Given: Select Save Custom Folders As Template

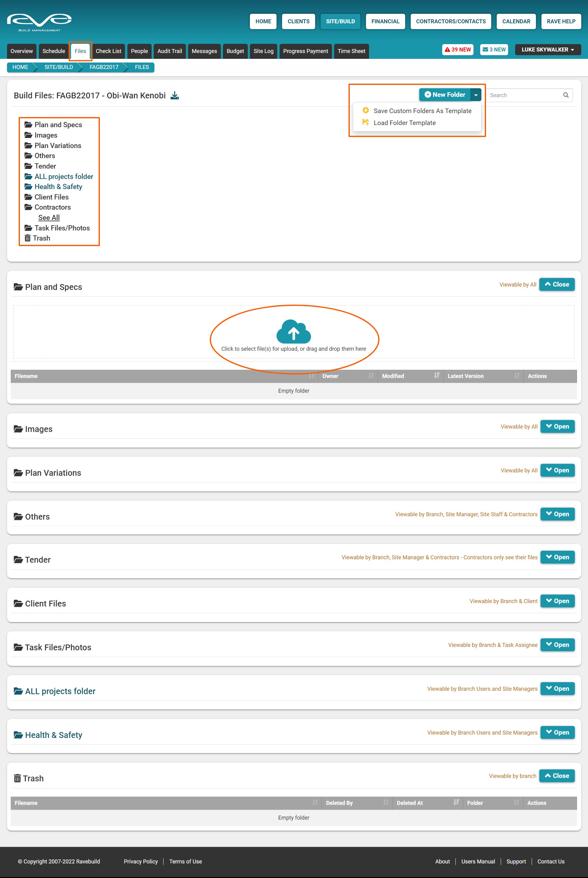Looking at the screenshot, I should click(422, 111).
